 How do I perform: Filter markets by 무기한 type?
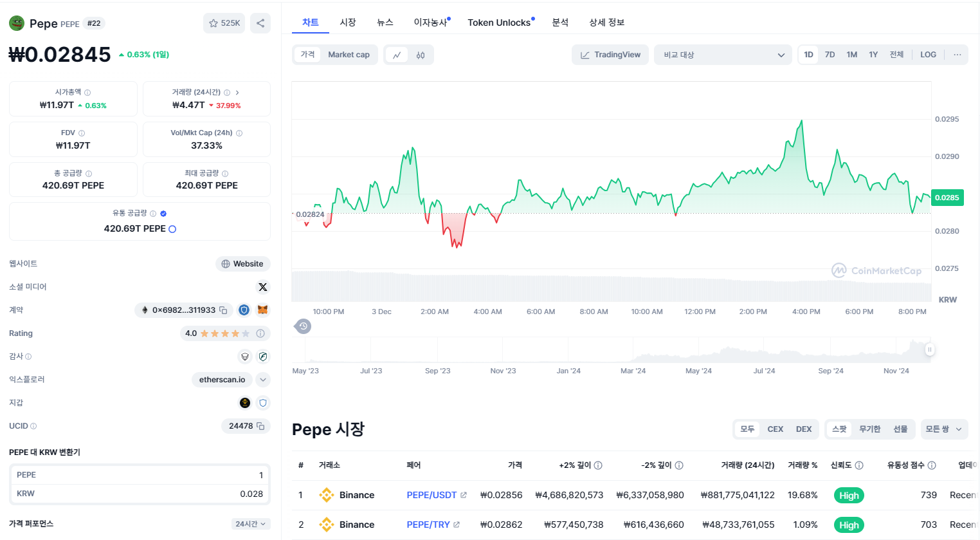coord(870,429)
